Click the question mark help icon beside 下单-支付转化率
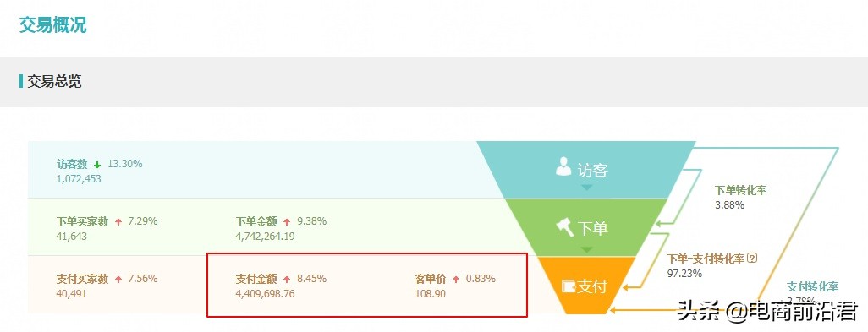This screenshot has width=868, height=332. [x=752, y=258]
